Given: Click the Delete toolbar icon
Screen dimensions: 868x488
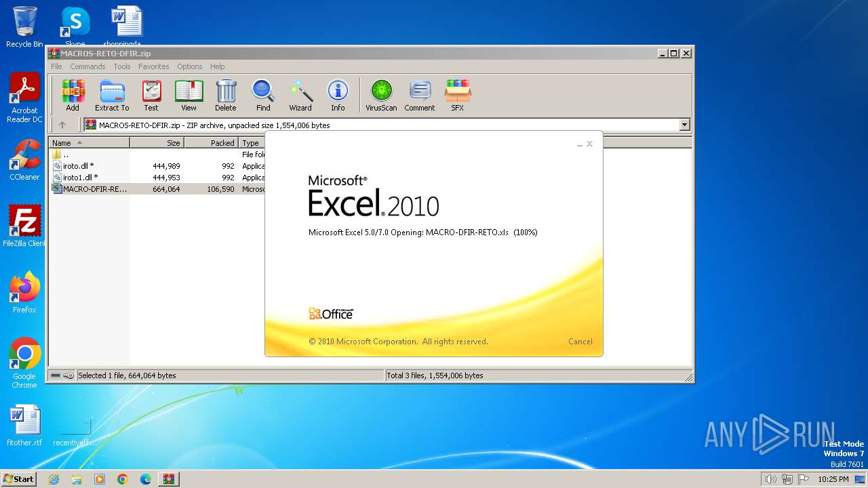Looking at the screenshot, I should [226, 95].
